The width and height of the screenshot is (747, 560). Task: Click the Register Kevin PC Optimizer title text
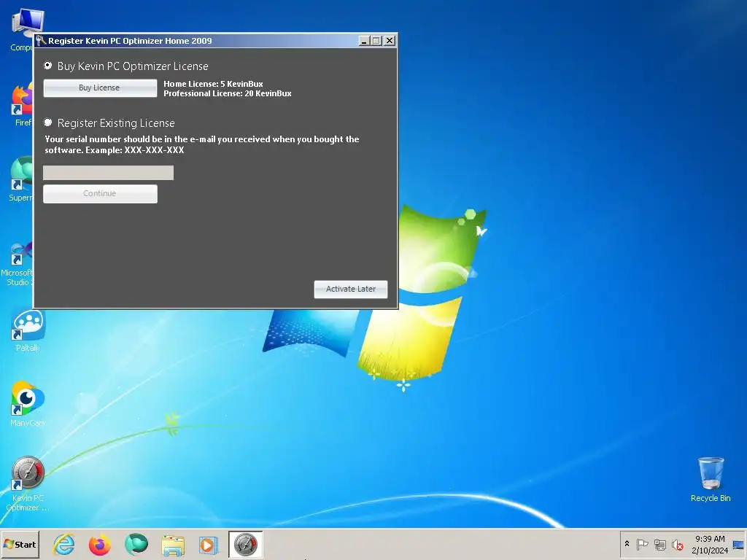[x=130, y=41]
